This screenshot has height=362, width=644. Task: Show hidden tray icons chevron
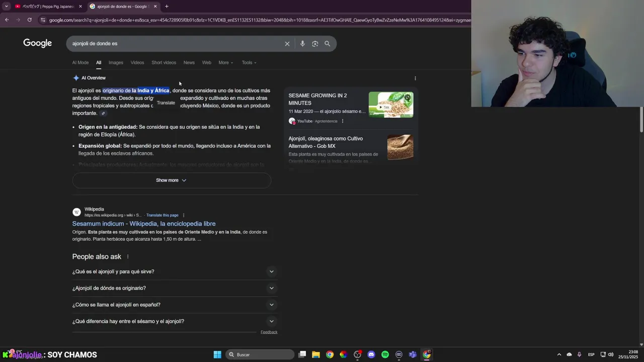click(x=559, y=354)
